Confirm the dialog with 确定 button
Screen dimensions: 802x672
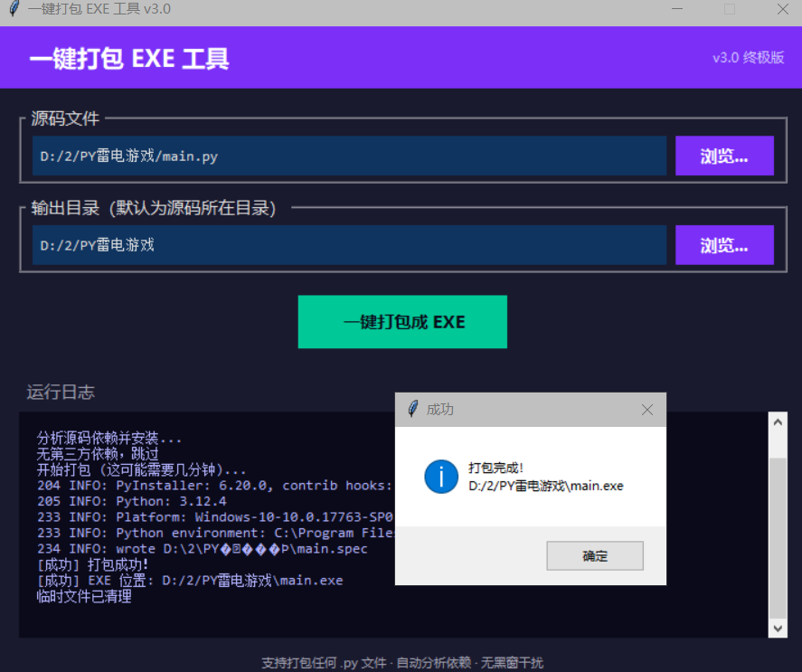pyautogui.click(x=595, y=556)
